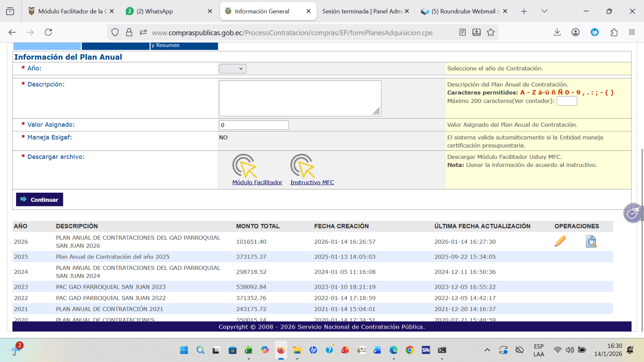Open the list all tabs chevron
Screen dimensions: 644x362
tap(544, 11)
